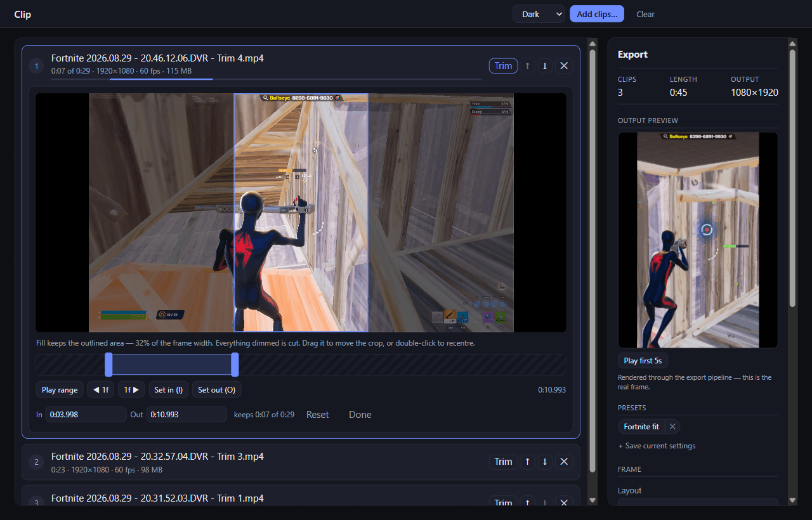Open the Layout dropdown in Frame section
Screen dimensions: 812x520
tap(698, 502)
